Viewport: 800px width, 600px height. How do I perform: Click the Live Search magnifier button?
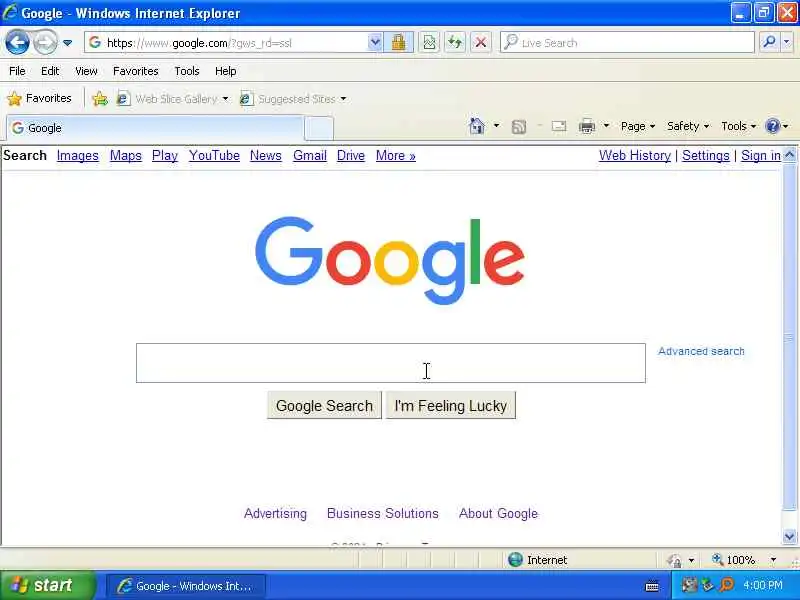pos(769,42)
